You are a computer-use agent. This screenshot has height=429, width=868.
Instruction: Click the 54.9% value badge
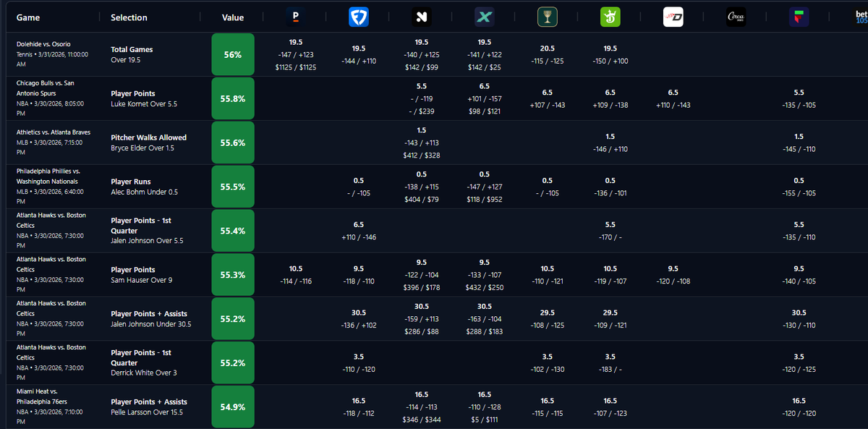(x=233, y=407)
